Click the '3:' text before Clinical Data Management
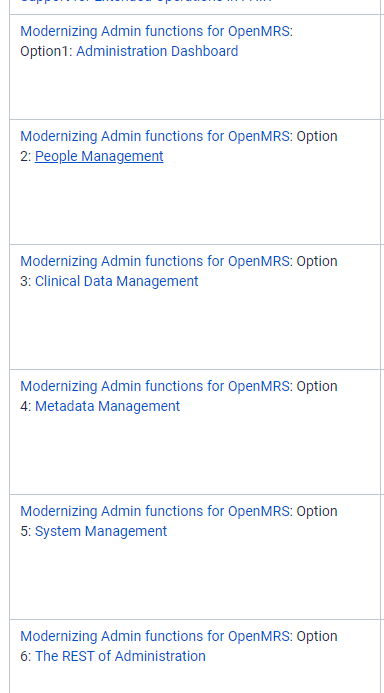 tap(26, 281)
